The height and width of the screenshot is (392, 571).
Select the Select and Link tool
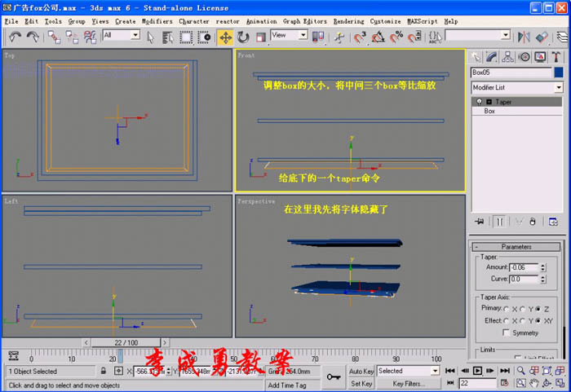(55, 37)
